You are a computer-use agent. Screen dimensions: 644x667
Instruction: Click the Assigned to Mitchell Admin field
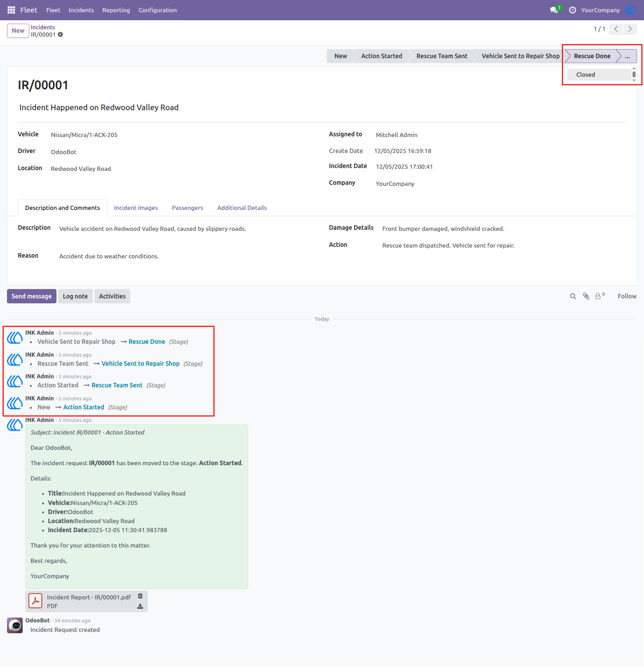(396, 135)
